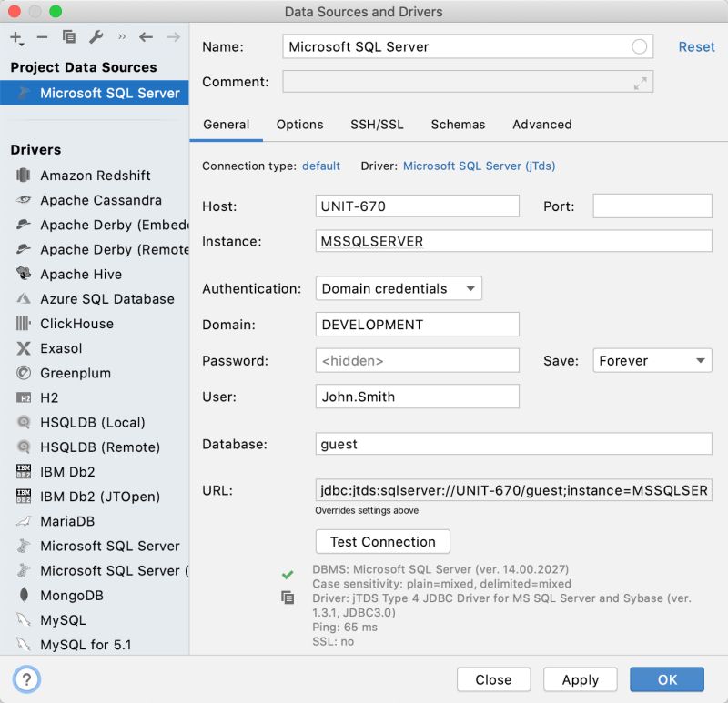Open the Schemas tab

(x=458, y=125)
